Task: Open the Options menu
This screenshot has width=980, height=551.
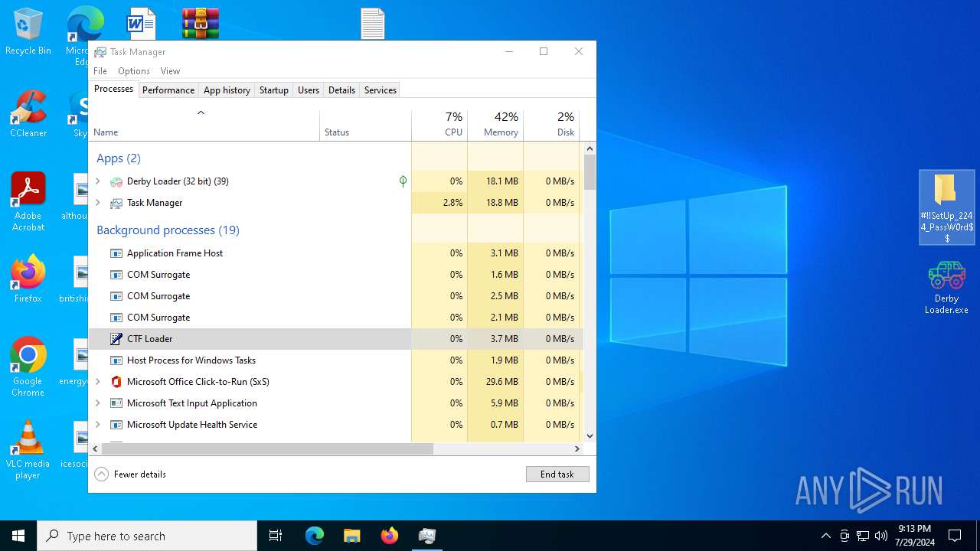Action: coord(134,71)
